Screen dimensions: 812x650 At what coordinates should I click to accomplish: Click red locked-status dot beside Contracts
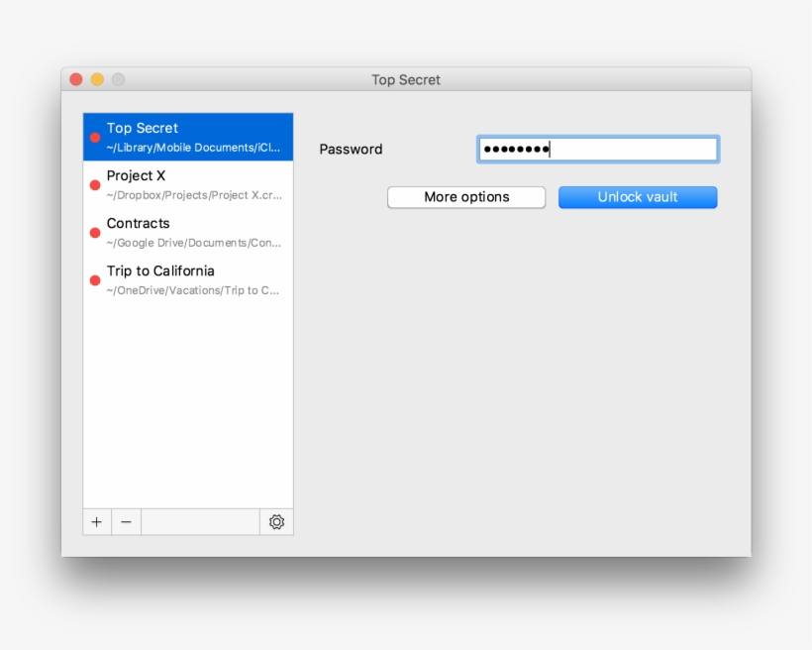click(95, 233)
